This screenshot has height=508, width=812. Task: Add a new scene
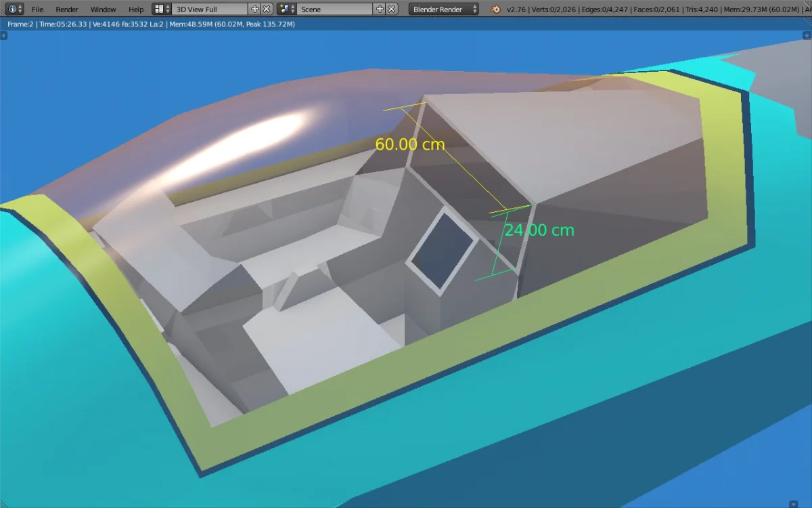pos(380,9)
